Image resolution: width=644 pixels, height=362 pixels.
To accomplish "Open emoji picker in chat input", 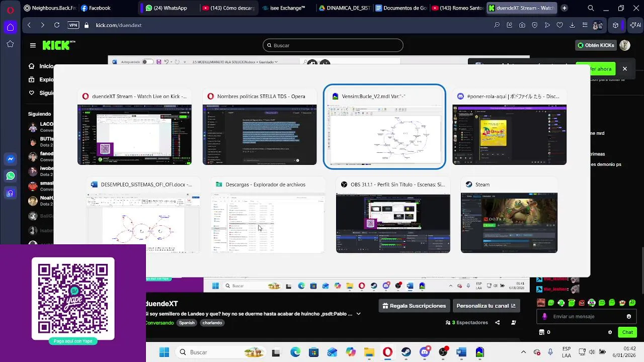I will 629,316.
